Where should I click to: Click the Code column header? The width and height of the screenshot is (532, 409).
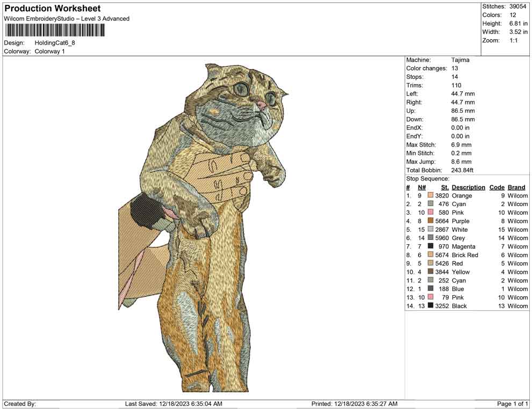(x=497, y=187)
